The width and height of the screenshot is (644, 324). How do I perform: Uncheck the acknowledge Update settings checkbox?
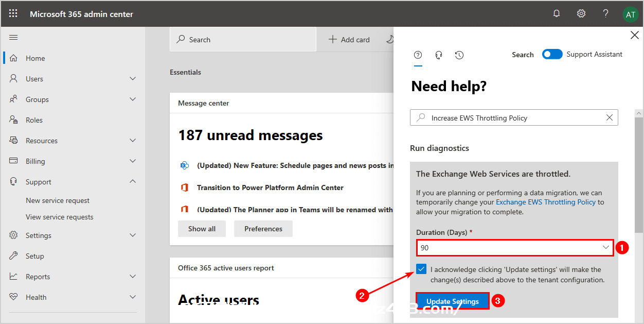pos(421,269)
